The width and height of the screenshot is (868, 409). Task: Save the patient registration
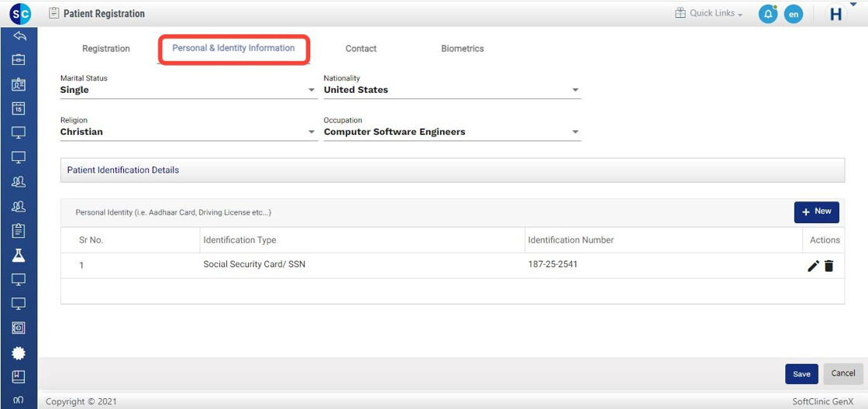(x=801, y=373)
